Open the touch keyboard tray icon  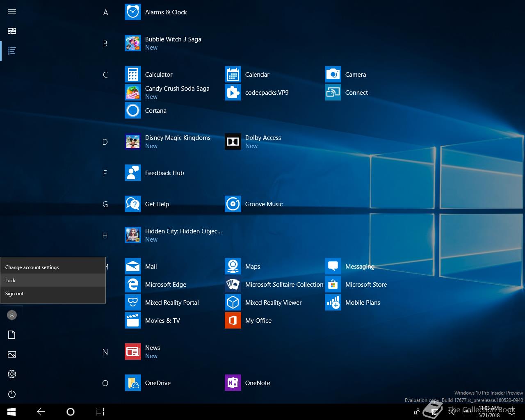click(467, 412)
